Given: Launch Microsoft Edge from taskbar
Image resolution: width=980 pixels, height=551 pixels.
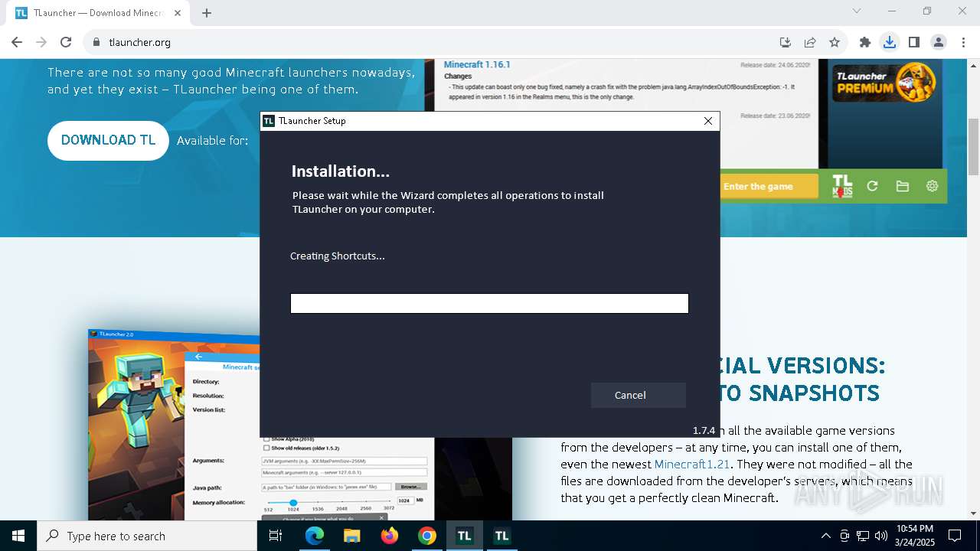Looking at the screenshot, I should 315,536.
